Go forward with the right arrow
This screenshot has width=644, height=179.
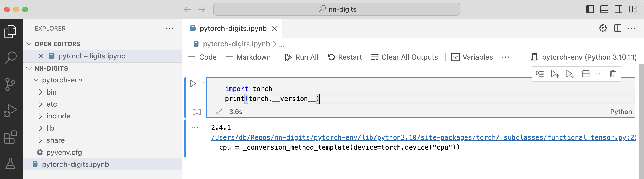coord(202,10)
